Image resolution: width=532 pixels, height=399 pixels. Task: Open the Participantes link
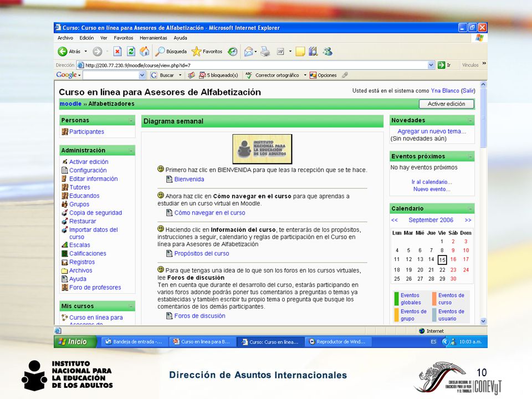(86, 132)
